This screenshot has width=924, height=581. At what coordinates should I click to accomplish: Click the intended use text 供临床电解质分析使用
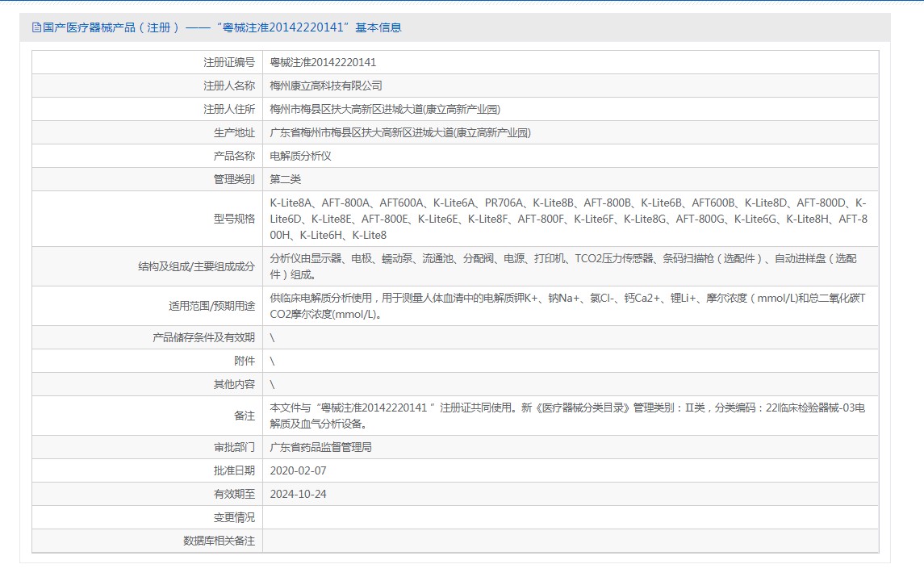567,306
